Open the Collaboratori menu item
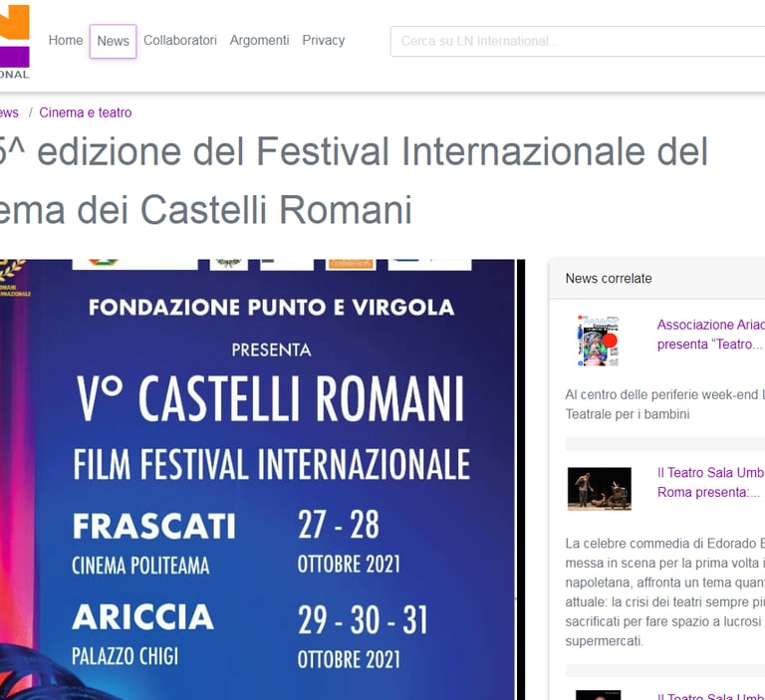The width and height of the screenshot is (765, 700). (x=180, y=41)
